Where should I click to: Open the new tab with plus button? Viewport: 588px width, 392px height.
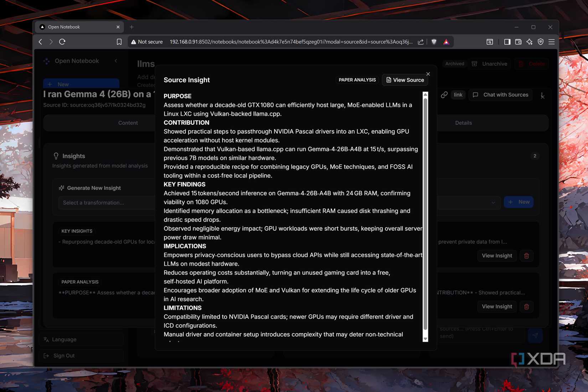[x=131, y=27]
